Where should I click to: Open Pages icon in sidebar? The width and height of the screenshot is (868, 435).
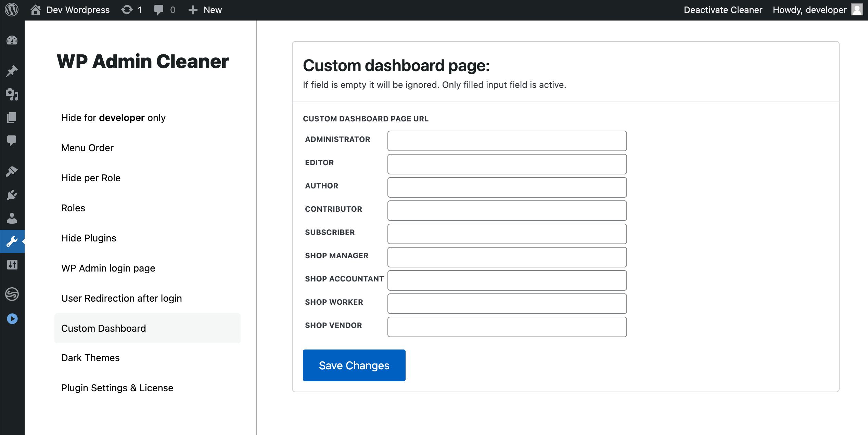coord(12,118)
